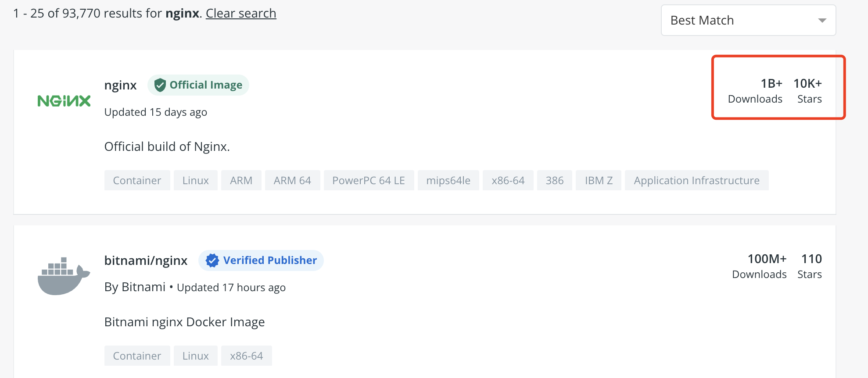This screenshot has width=868, height=378.
Task: Open the bitnami/nginx repository result
Action: [146, 260]
